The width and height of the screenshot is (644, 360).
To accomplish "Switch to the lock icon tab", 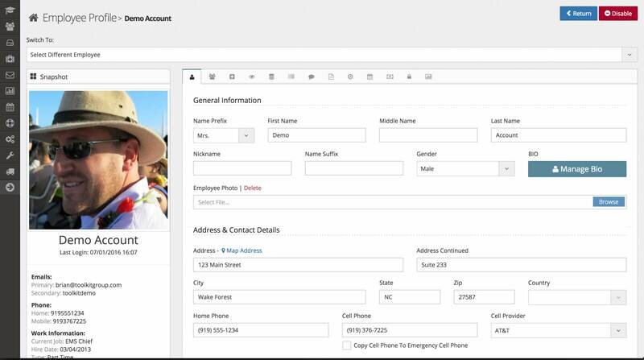I will point(409,77).
